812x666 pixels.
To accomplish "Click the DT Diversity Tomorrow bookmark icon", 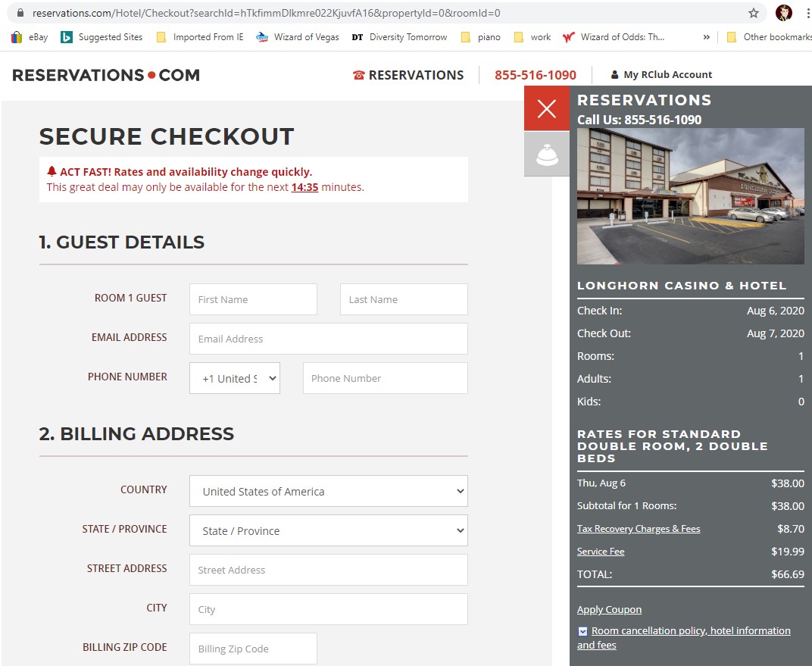I will coord(358,36).
